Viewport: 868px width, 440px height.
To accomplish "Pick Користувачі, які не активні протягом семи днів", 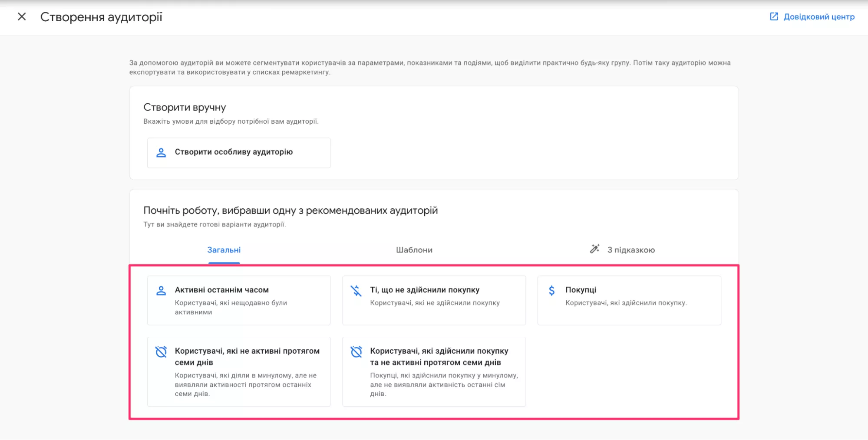I will (239, 371).
